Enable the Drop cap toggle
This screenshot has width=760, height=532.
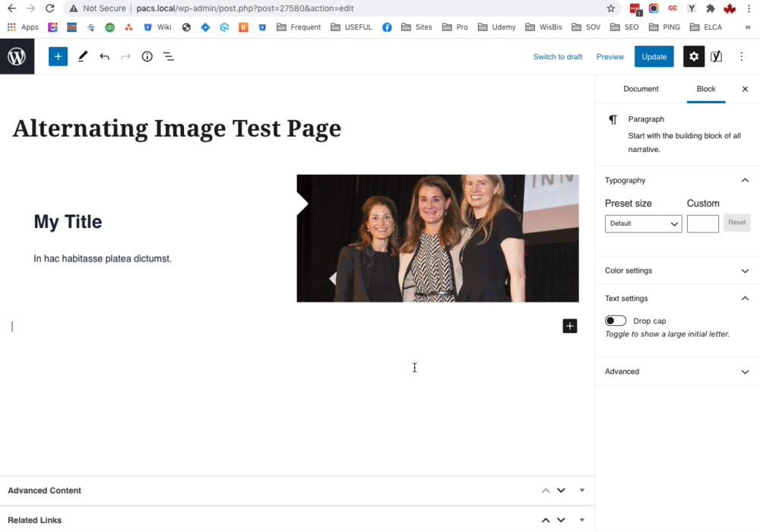pos(616,321)
